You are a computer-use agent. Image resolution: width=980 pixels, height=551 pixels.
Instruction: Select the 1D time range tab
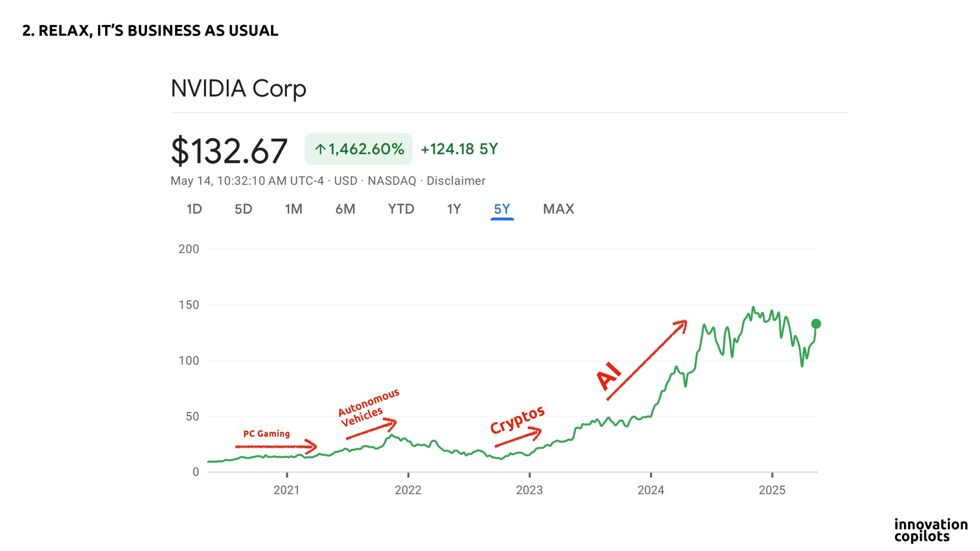[194, 209]
